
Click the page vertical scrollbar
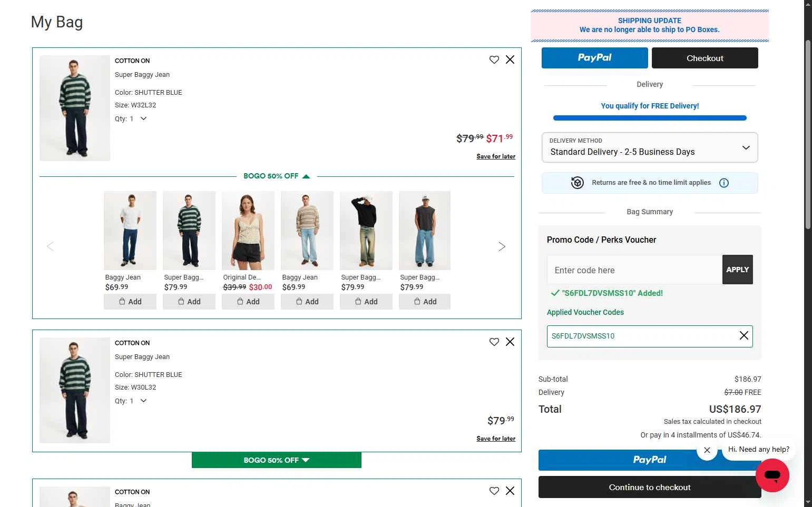pos(808,134)
